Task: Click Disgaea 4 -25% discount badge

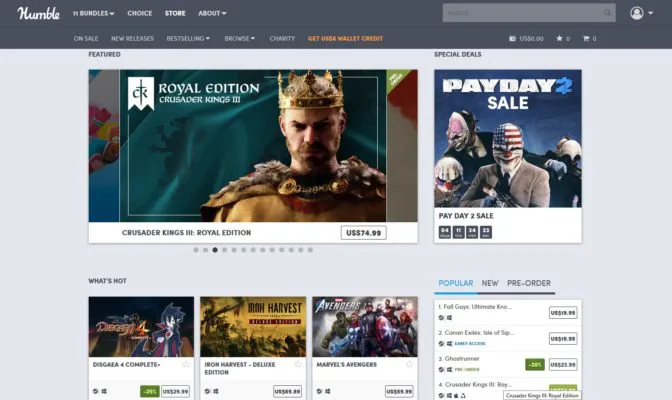Action: point(150,391)
